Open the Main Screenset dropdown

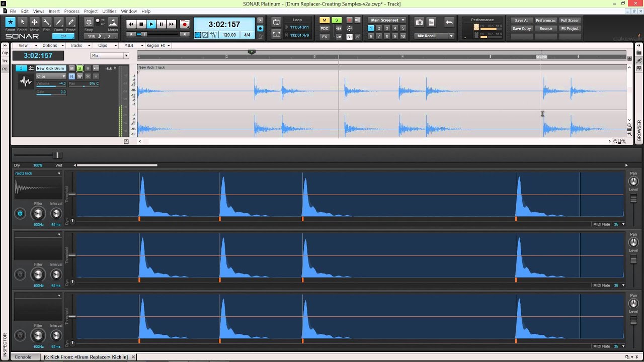(x=387, y=20)
